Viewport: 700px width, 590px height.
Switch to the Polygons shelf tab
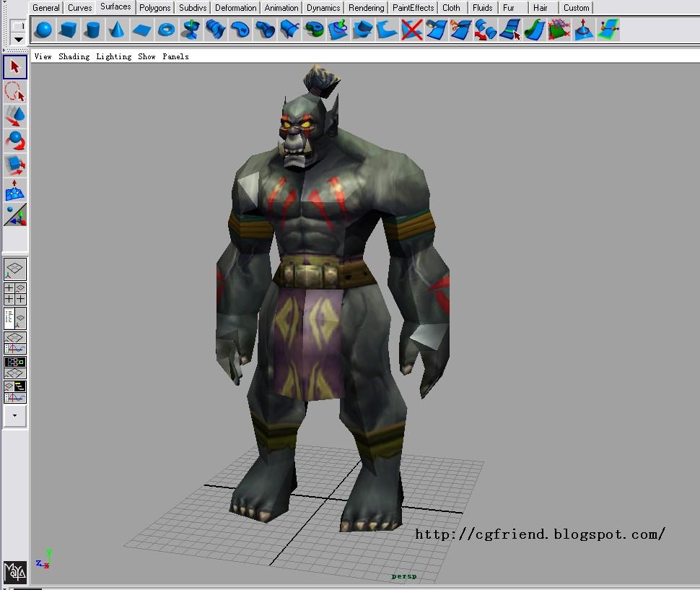155,8
